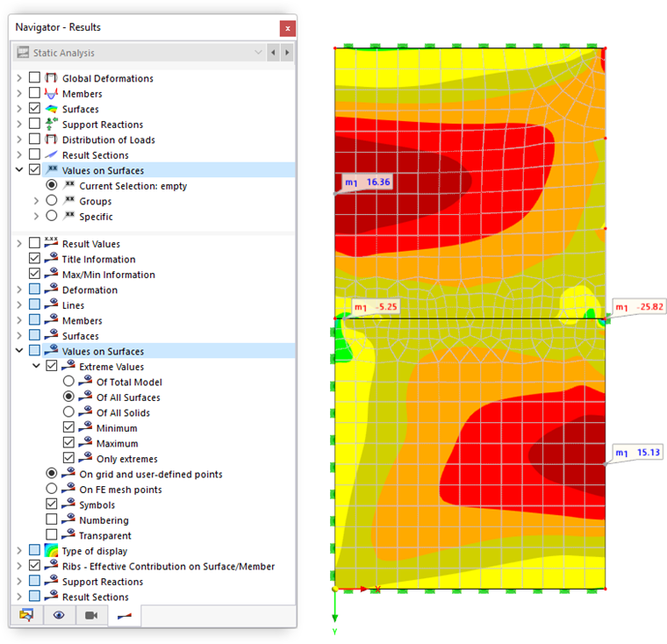The width and height of the screenshot is (667, 644).
Task: Expand the Global Deformations node
Action: 19,78
